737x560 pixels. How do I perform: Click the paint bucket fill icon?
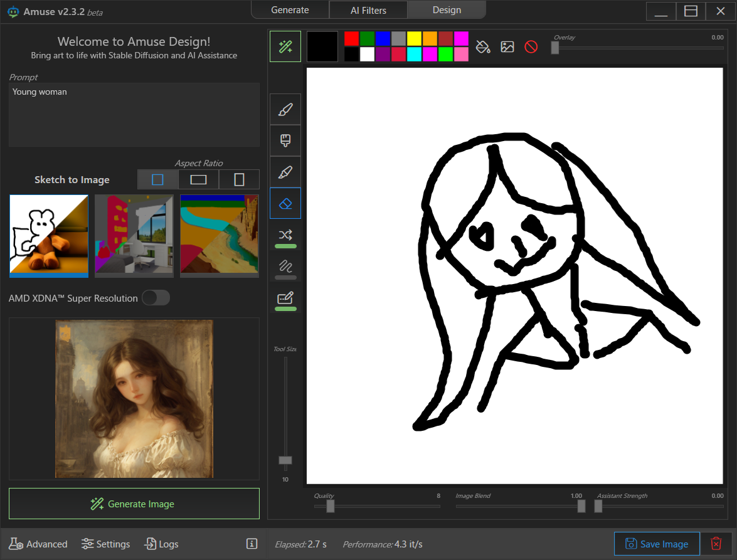coord(483,47)
